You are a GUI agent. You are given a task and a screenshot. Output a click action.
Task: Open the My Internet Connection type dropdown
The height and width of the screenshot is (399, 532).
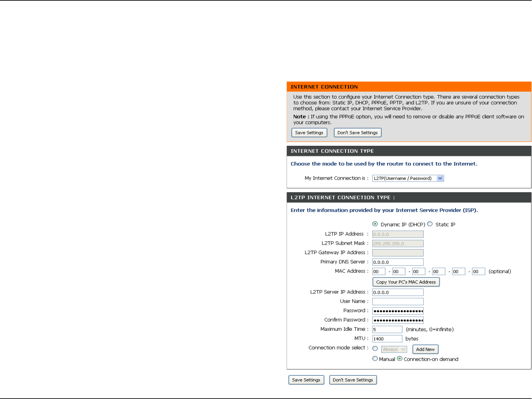coord(408,178)
